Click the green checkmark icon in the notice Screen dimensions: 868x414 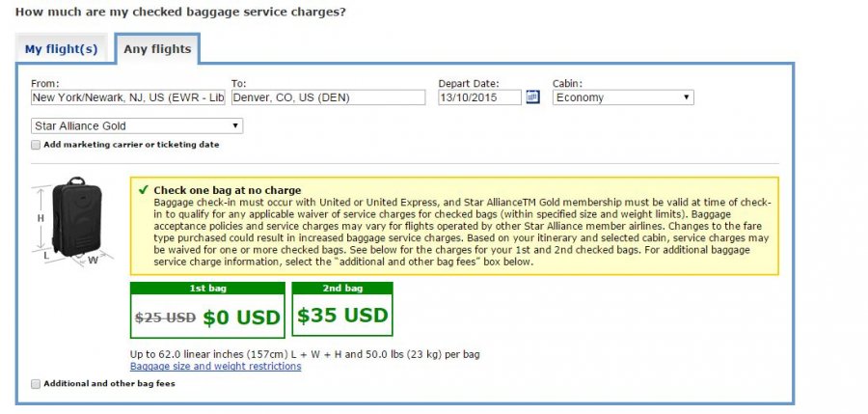point(143,190)
